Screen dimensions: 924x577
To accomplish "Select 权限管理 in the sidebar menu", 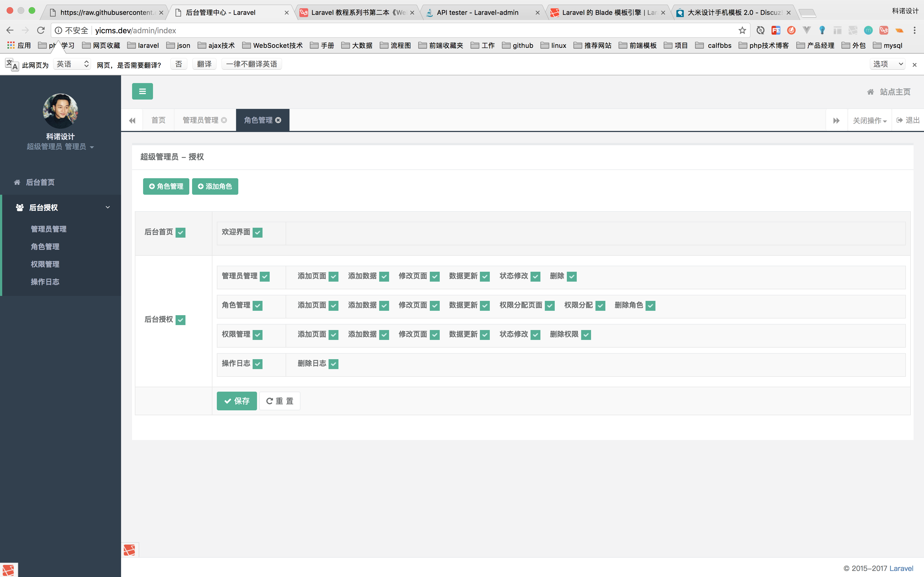I will pos(45,264).
